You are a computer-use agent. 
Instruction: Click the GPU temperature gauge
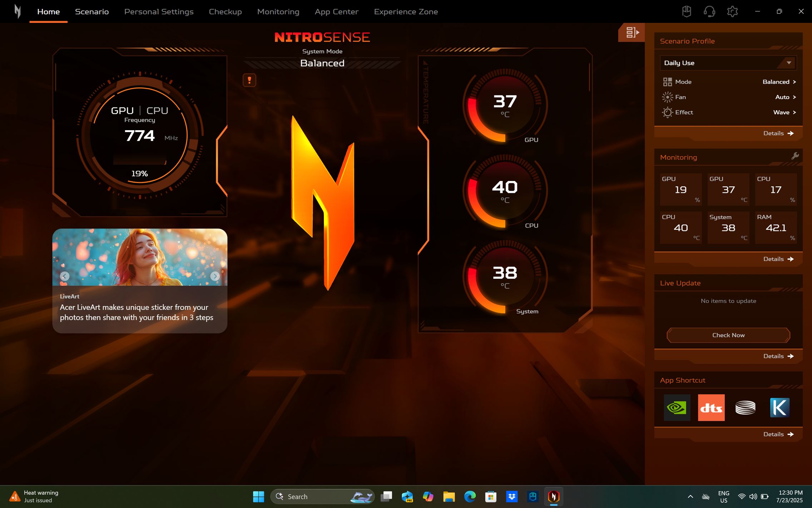tap(505, 106)
